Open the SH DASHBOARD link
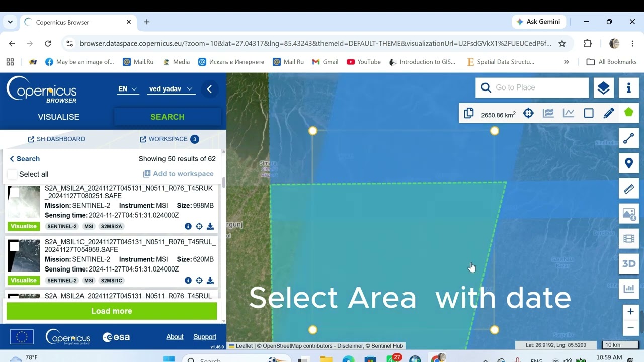The height and width of the screenshot is (362, 644). pos(56,139)
